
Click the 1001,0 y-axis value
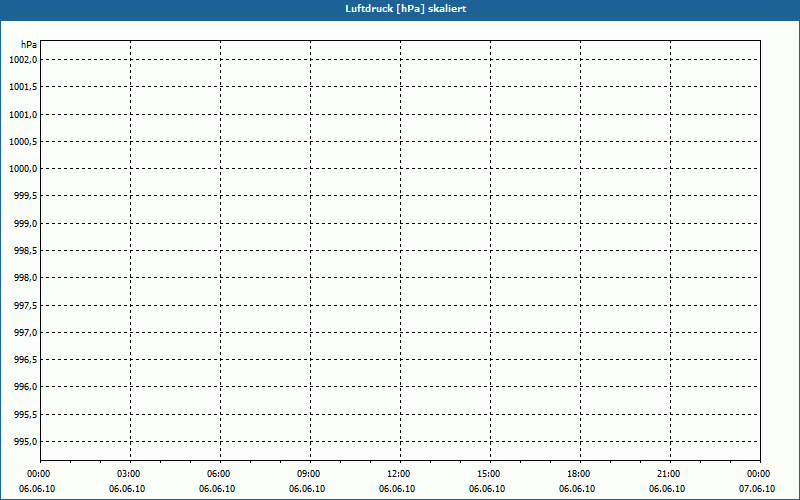(22, 115)
